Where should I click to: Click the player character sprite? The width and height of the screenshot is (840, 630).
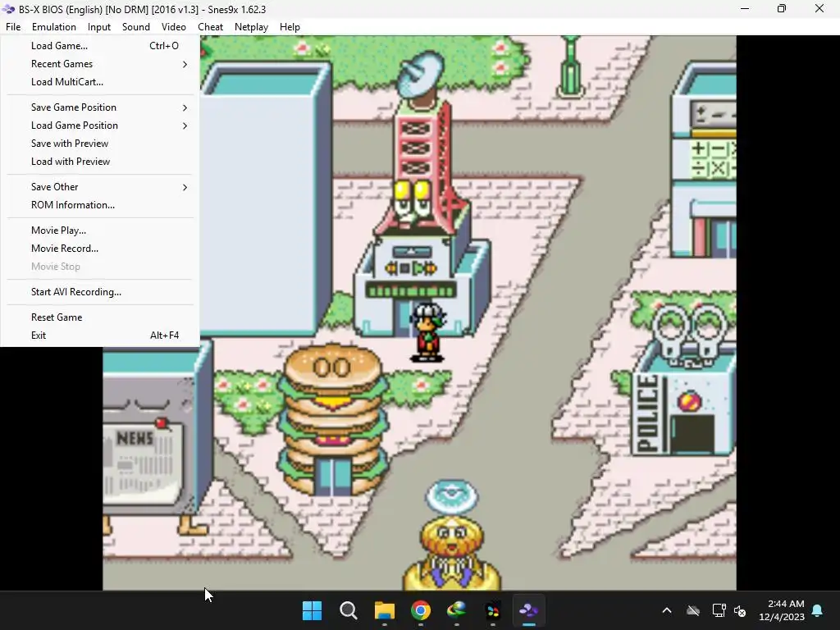pyautogui.click(x=427, y=332)
